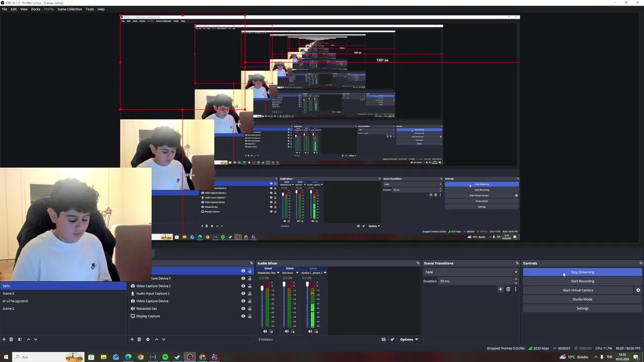This screenshot has width=644, height=362.
Task: Open virtual camera settings gear
Action: 638,290
